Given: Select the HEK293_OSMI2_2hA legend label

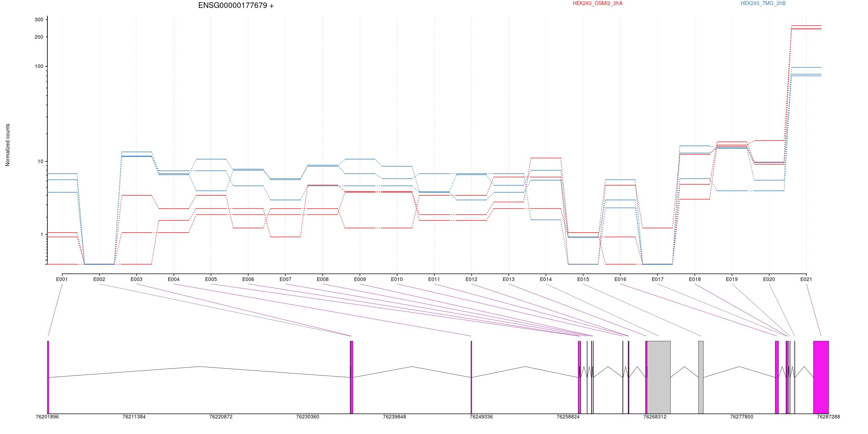Looking at the screenshot, I should tap(597, 3).
